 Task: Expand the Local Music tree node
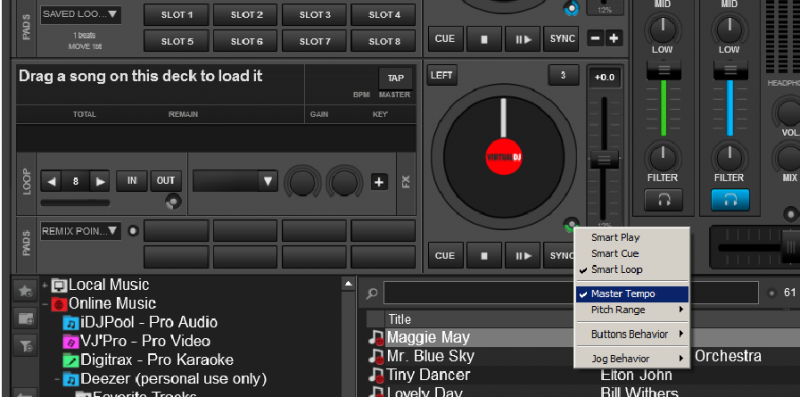45,285
